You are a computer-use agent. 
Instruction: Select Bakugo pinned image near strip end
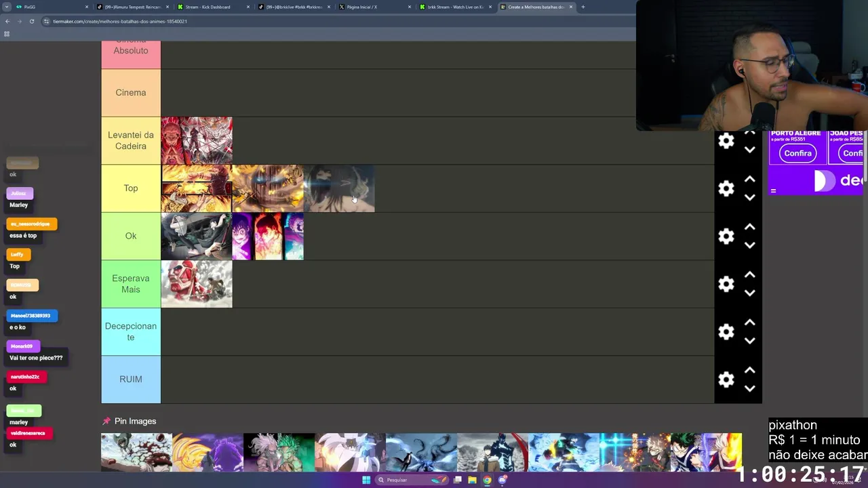point(635,453)
